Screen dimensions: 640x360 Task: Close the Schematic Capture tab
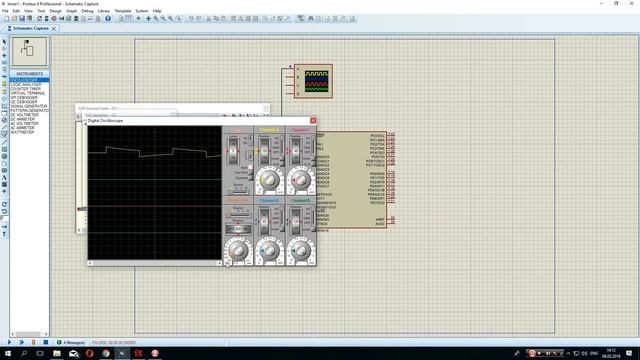[53, 29]
